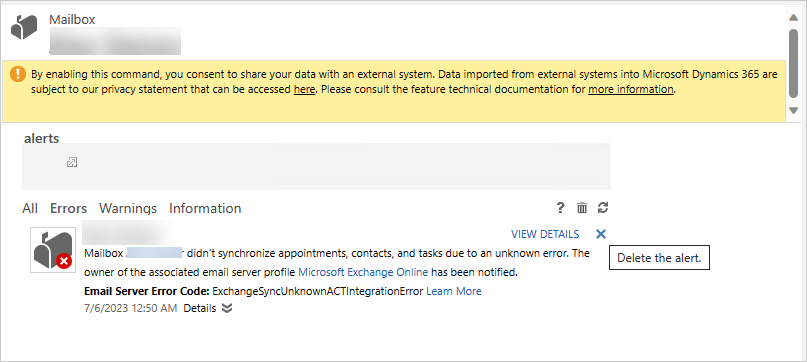807x362 pixels.
Task: Click the yellow warning notification icon
Action: (17, 74)
